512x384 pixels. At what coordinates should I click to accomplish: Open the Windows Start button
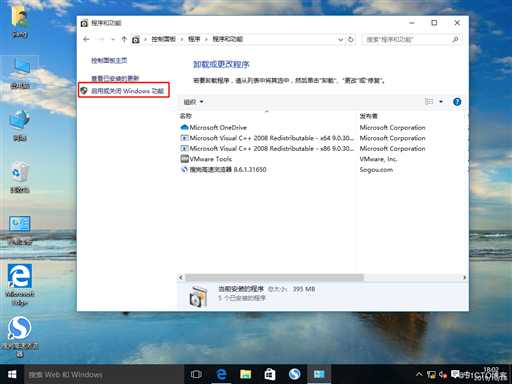12,374
